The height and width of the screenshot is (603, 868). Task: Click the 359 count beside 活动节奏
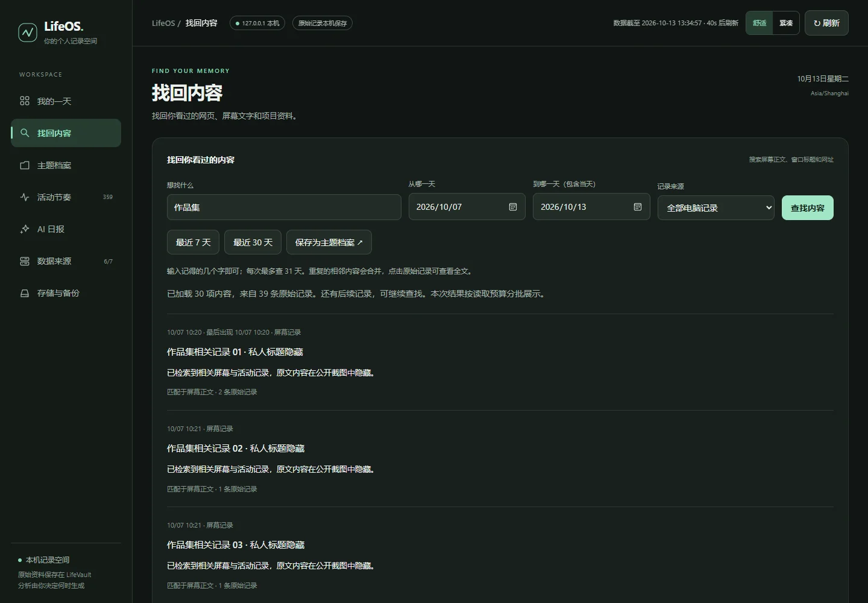pyautogui.click(x=108, y=197)
